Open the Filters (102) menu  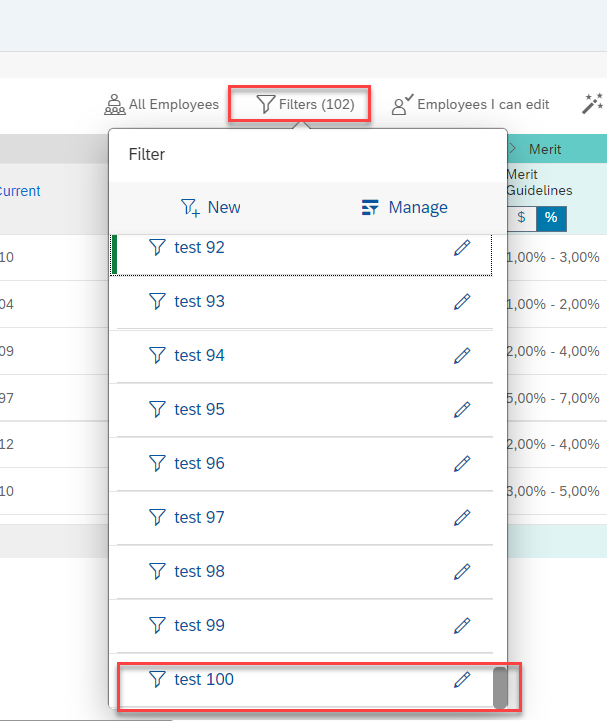pos(305,104)
